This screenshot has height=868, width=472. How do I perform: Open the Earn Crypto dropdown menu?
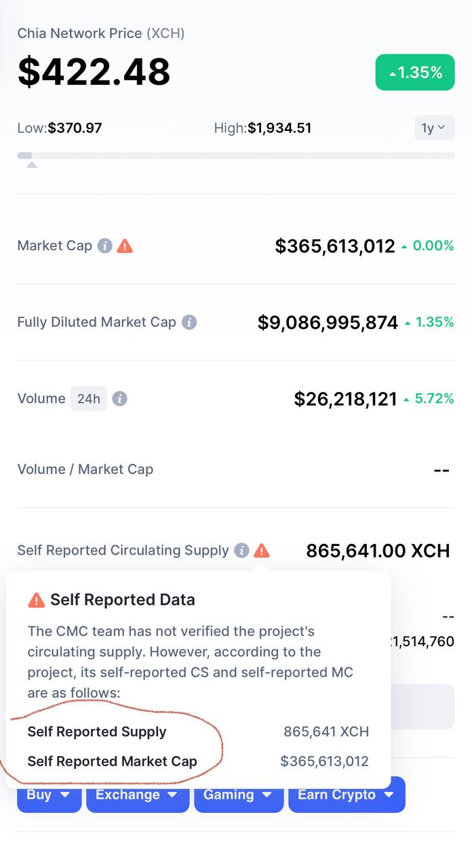(x=347, y=795)
